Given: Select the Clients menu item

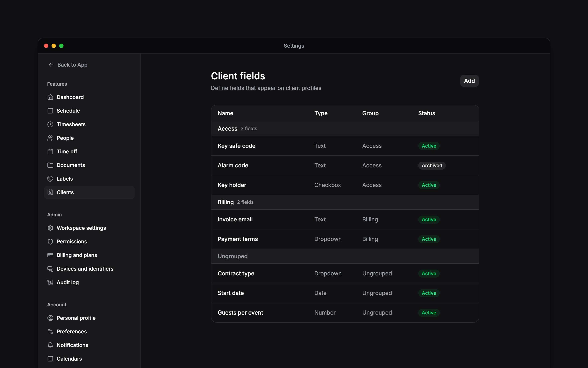Looking at the screenshot, I should [x=89, y=193].
